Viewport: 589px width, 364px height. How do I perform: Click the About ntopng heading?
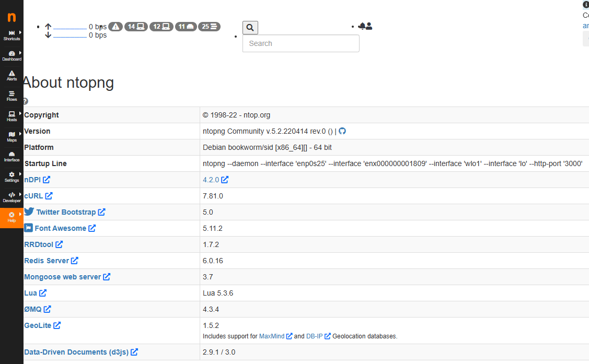[x=68, y=83]
